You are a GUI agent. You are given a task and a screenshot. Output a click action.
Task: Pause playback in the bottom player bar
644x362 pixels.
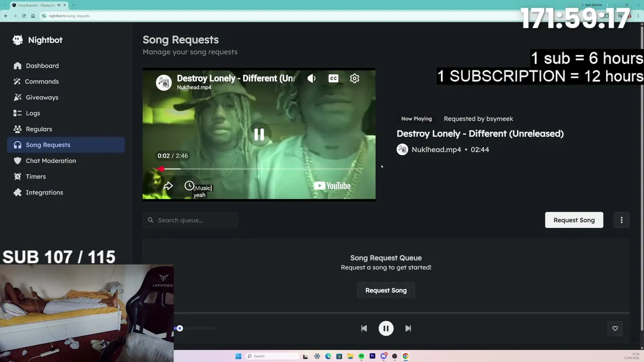tap(386, 328)
